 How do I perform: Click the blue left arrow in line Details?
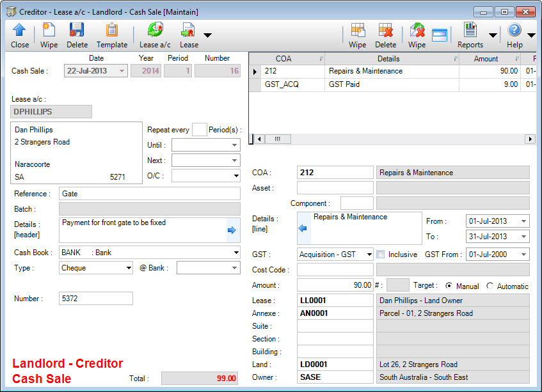click(303, 228)
